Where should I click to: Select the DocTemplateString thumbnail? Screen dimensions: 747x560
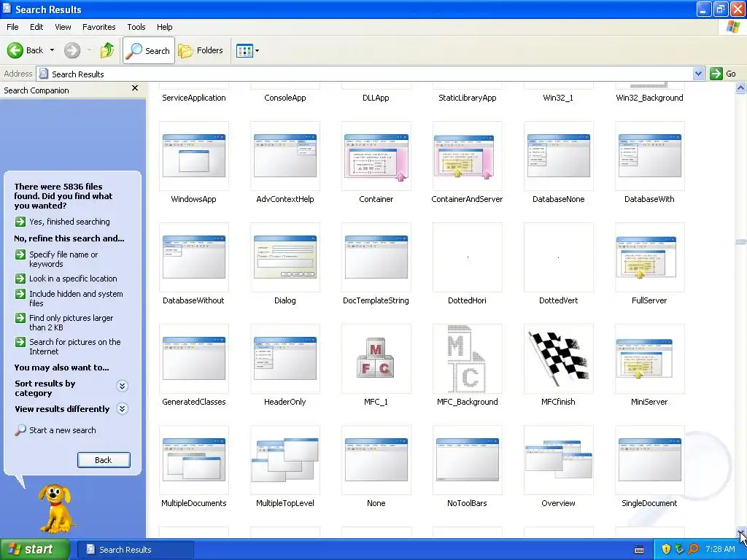tap(376, 257)
